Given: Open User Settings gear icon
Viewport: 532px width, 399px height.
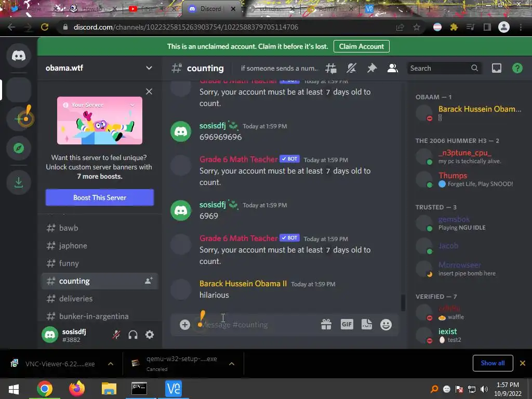Looking at the screenshot, I should 150,335.
